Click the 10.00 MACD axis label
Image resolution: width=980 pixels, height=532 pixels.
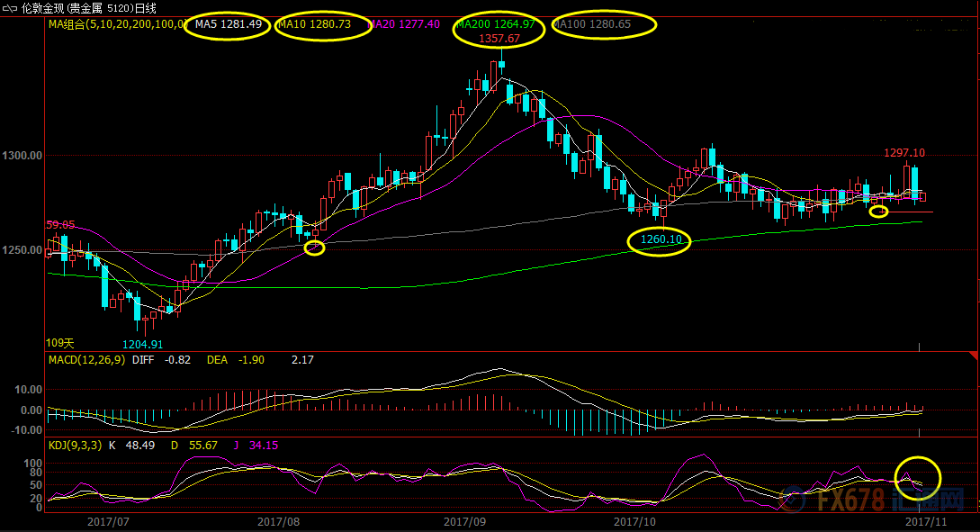click(x=29, y=390)
